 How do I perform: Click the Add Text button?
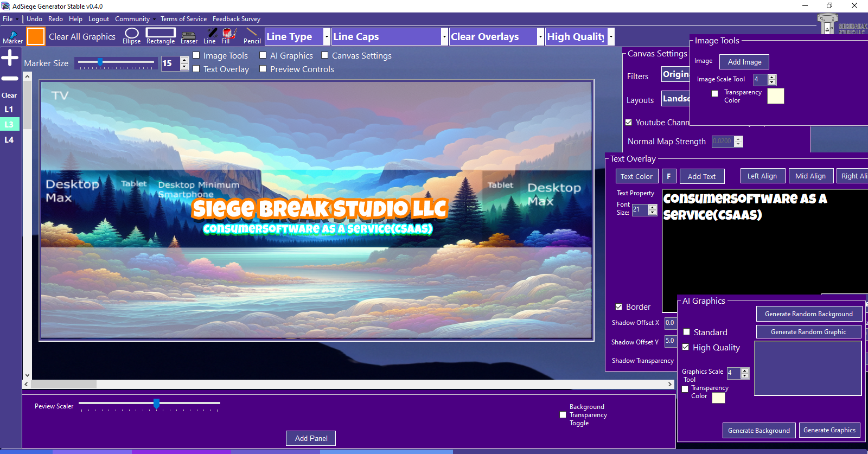(x=701, y=176)
